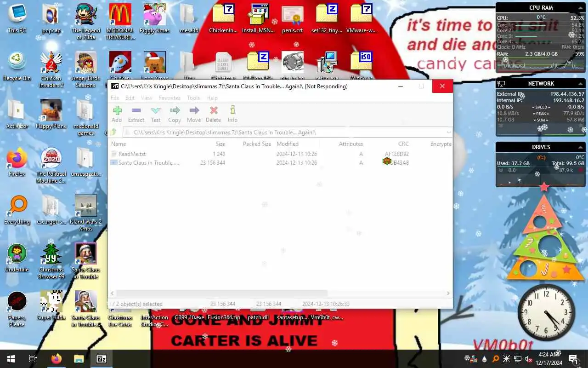Select Flappy Plane desktop icon
Image resolution: width=588 pixels, height=368 pixels.
[51, 115]
